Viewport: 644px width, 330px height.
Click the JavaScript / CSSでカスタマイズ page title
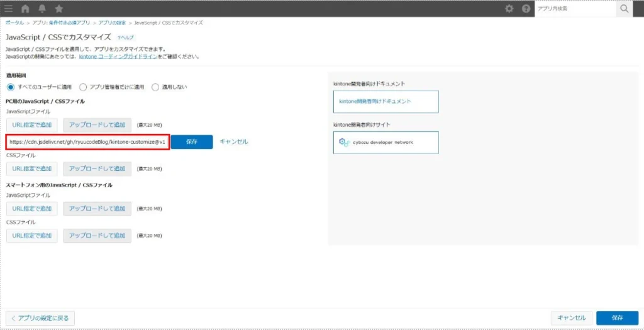(x=58, y=37)
